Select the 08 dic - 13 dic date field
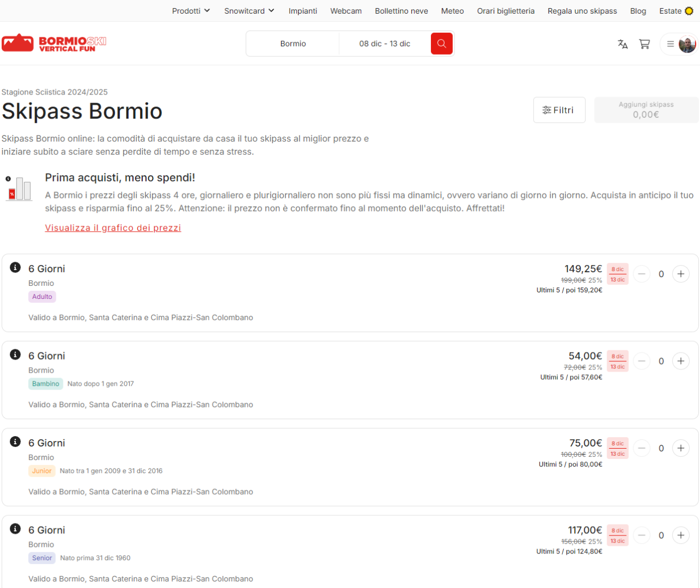 (384, 44)
